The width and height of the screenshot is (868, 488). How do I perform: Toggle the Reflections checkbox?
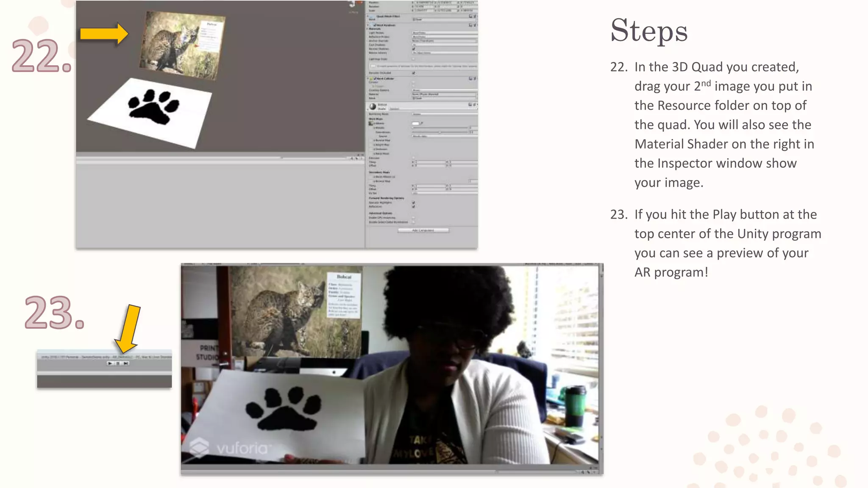pyautogui.click(x=413, y=207)
